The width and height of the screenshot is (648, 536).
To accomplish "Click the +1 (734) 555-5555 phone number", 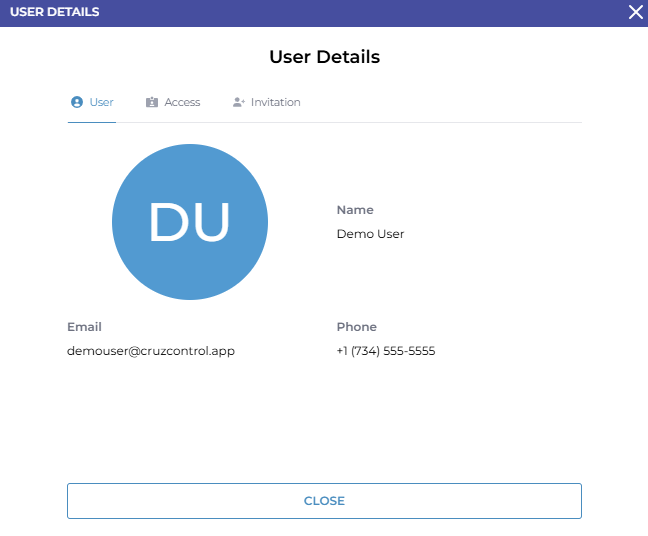I will (385, 351).
